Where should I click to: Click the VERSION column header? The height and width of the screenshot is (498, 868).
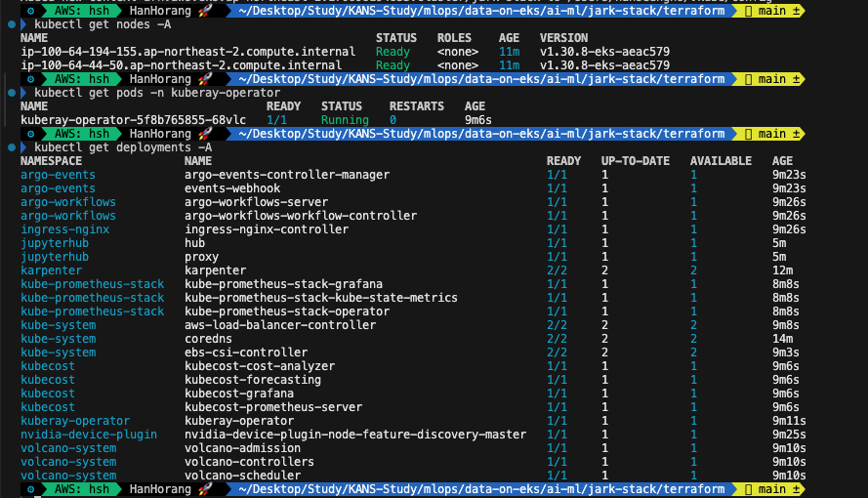point(563,38)
